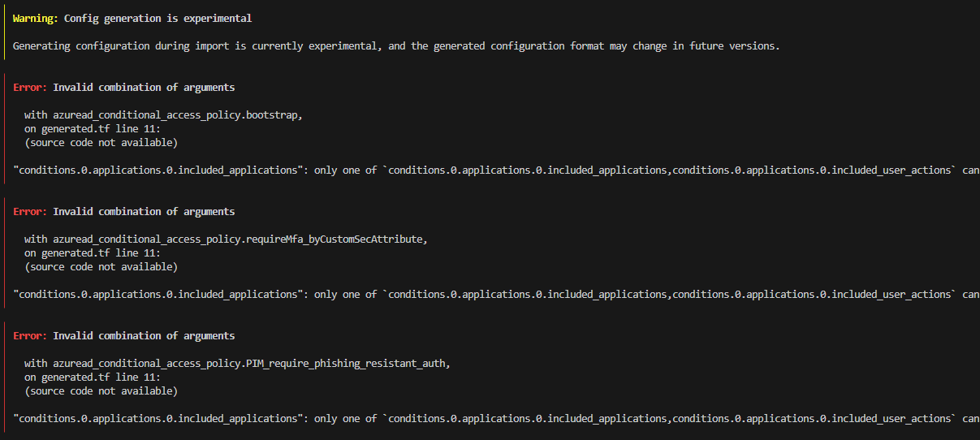Open the generated.tf line 11 reference under bootstrap

pyautogui.click(x=92, y=129)
